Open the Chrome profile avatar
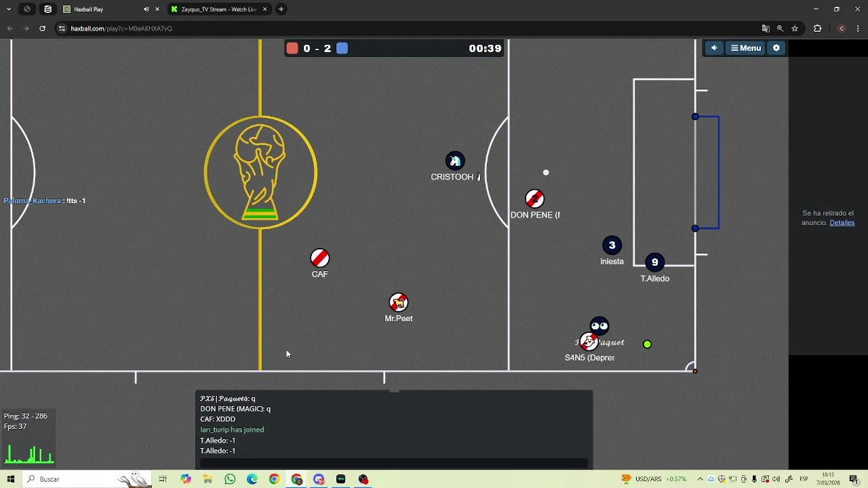 click(842, 28)
